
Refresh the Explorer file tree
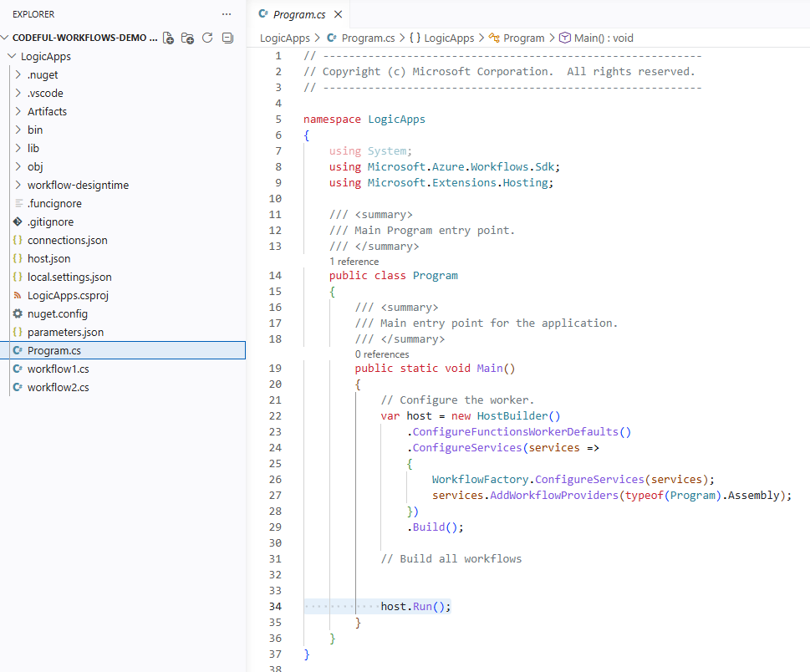click(207, 38)
